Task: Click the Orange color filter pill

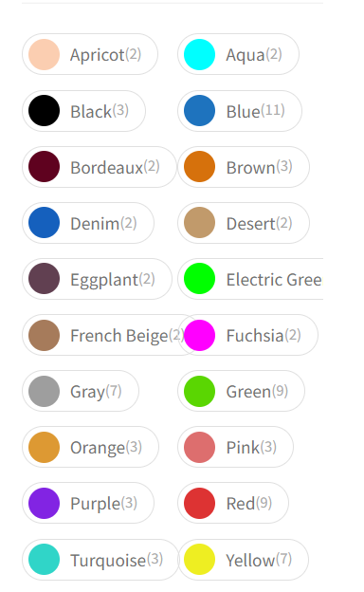Action: coord(91,447)
